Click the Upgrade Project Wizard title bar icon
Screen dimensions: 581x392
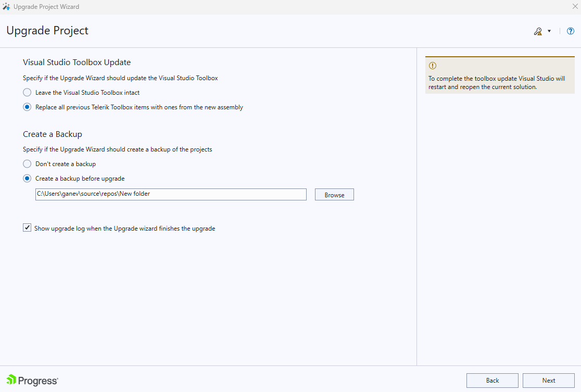pyautogui.click(x=6, y=6)
